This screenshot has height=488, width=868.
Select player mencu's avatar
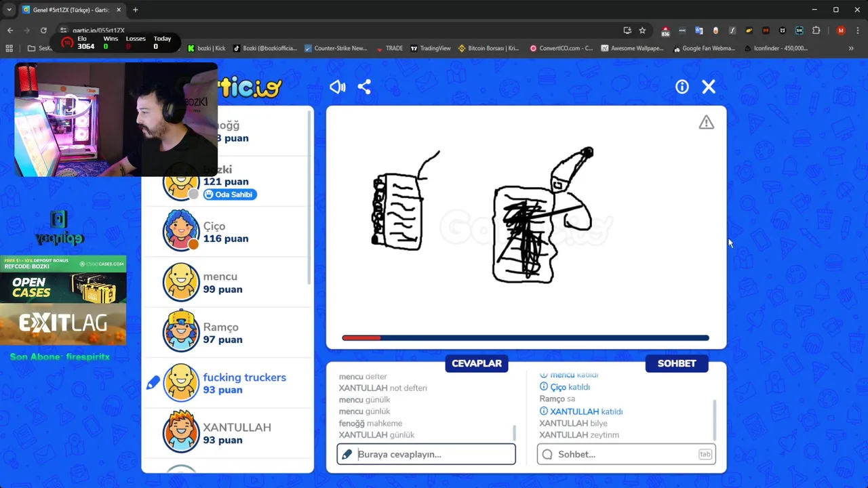pos(181,282)
